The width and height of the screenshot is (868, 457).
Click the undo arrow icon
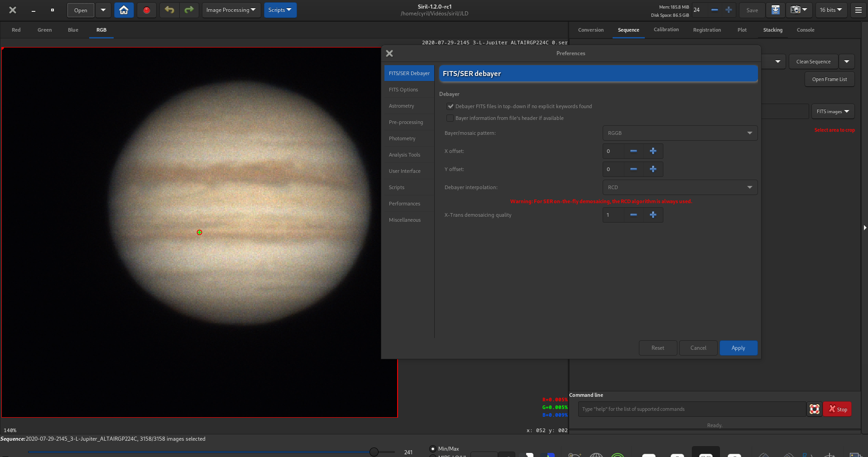coord(169,10)
